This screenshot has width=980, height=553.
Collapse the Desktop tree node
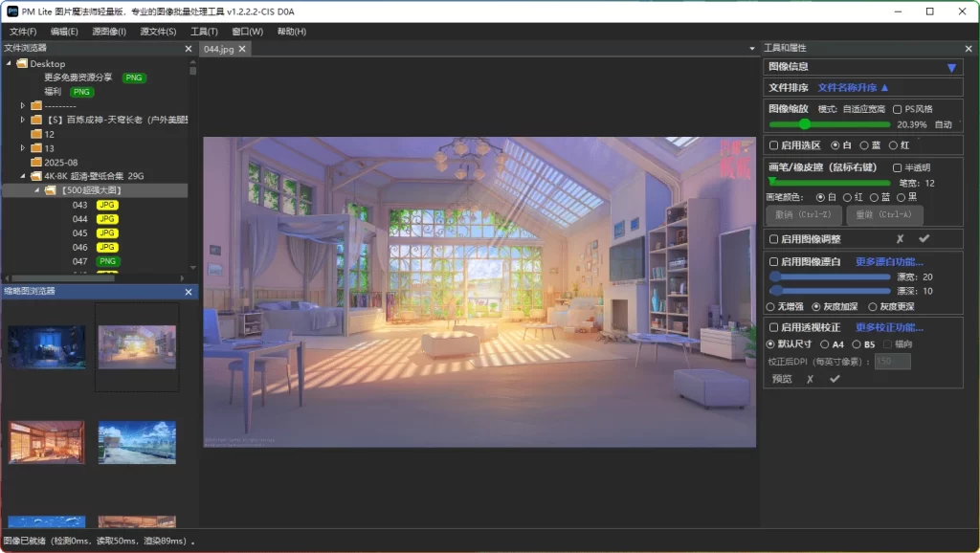pos(9,63)
